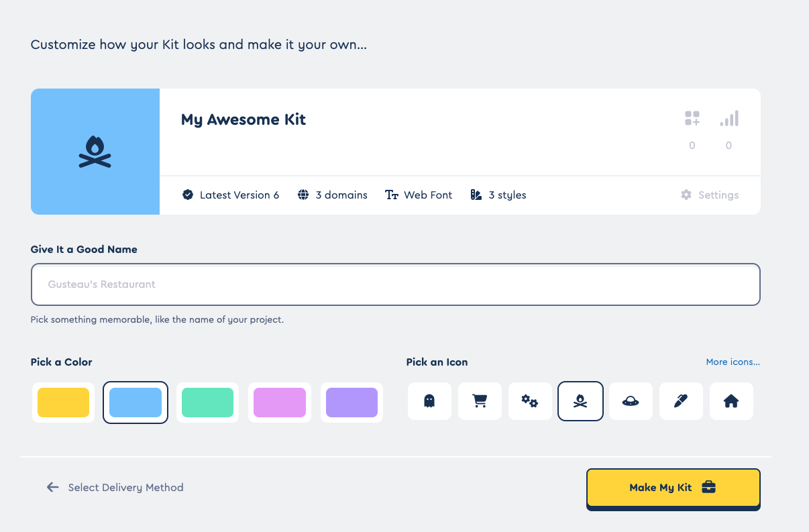Select the yellow color swatch
The image size is (809, 532).
[63, 403]
